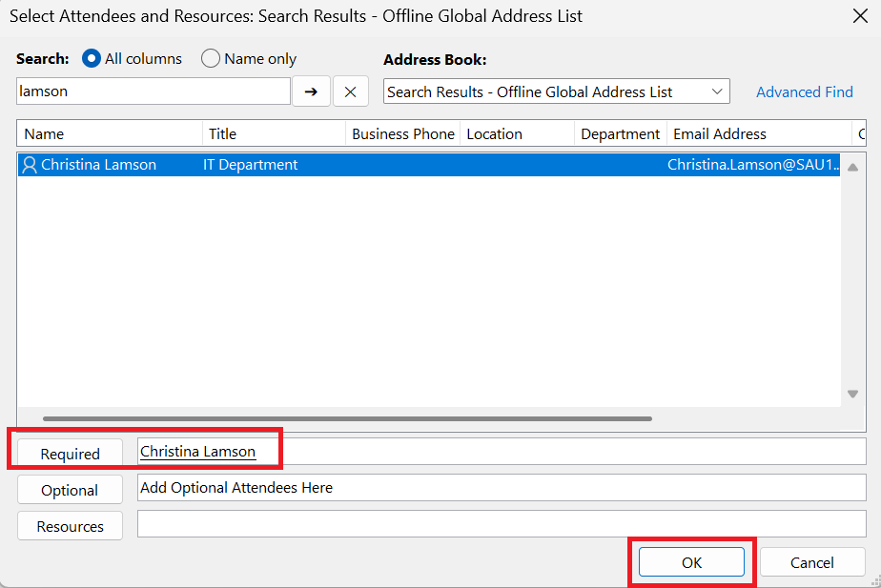Viewport: 881px width, 588px height.
Task: Click the list scroll down arrow
Action: tap(852, 394)
